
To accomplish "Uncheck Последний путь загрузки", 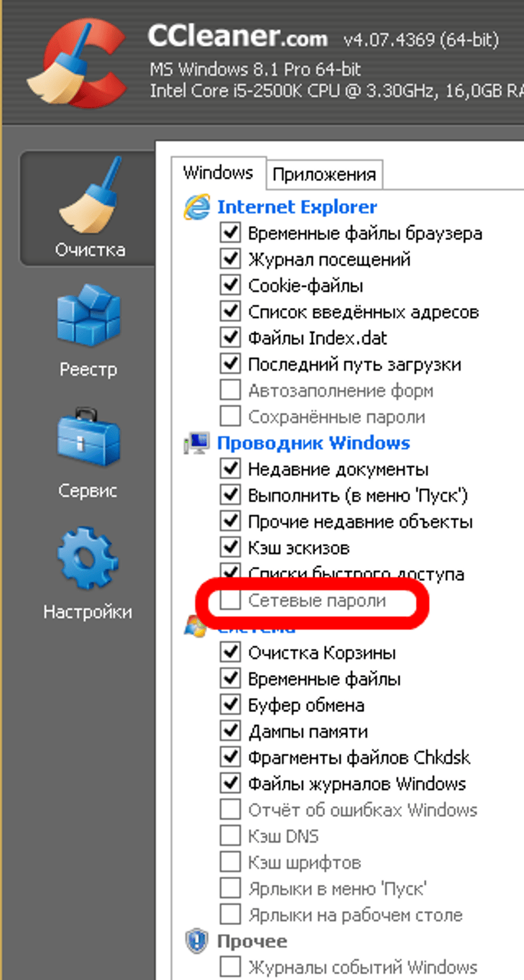I will [x=231, y=364].
